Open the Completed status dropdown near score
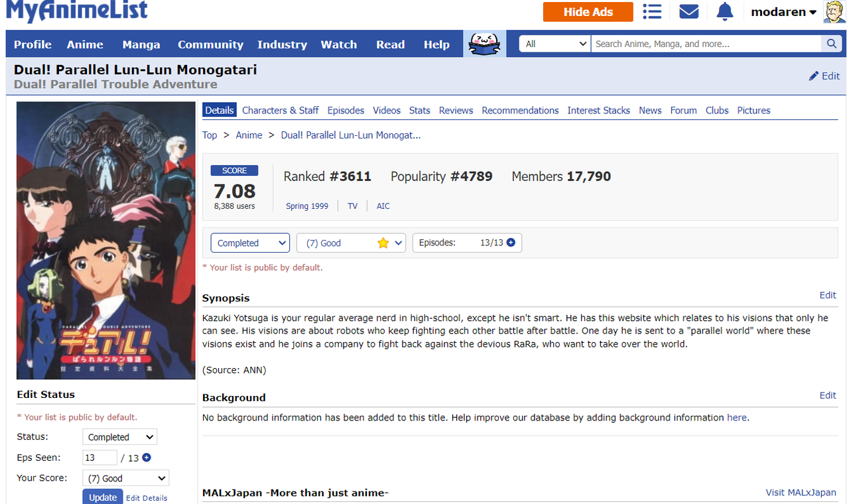The height and width of the screenshot is (504, 849). click(250, 243)
